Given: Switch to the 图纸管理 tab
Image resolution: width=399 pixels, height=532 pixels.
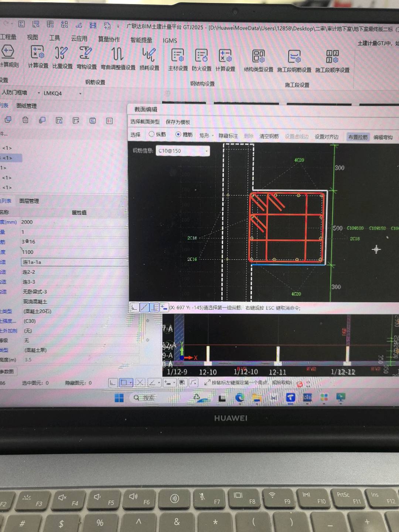Looking at the screenshot, I should (x=27, y=106).
